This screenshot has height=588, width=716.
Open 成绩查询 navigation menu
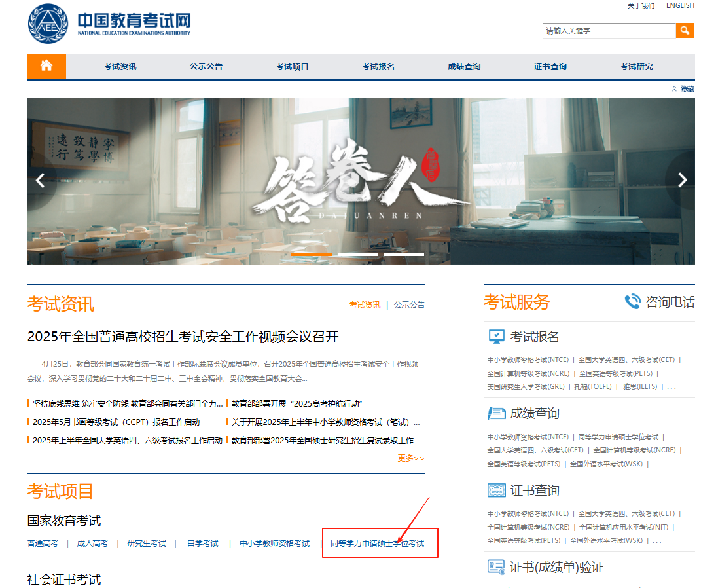[464, 67]
